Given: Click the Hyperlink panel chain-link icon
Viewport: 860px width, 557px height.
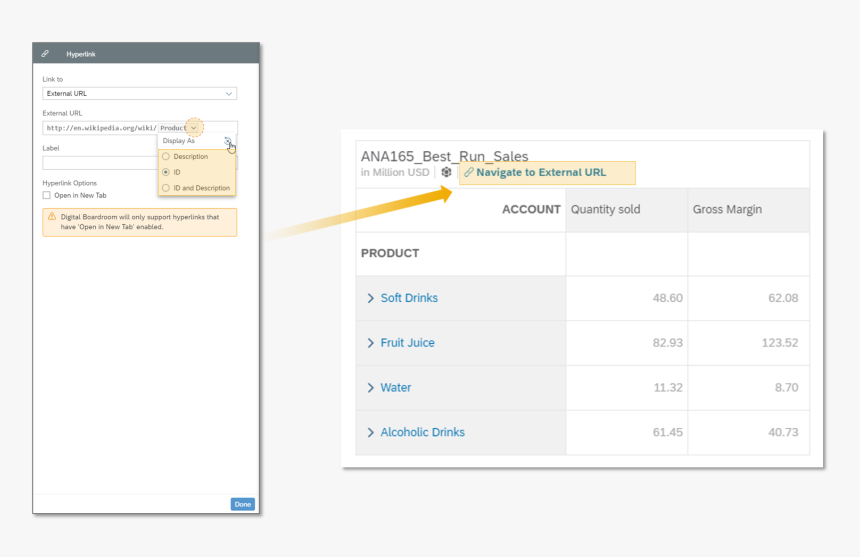Looking at the screenshot, I should [x=45, y=53].
